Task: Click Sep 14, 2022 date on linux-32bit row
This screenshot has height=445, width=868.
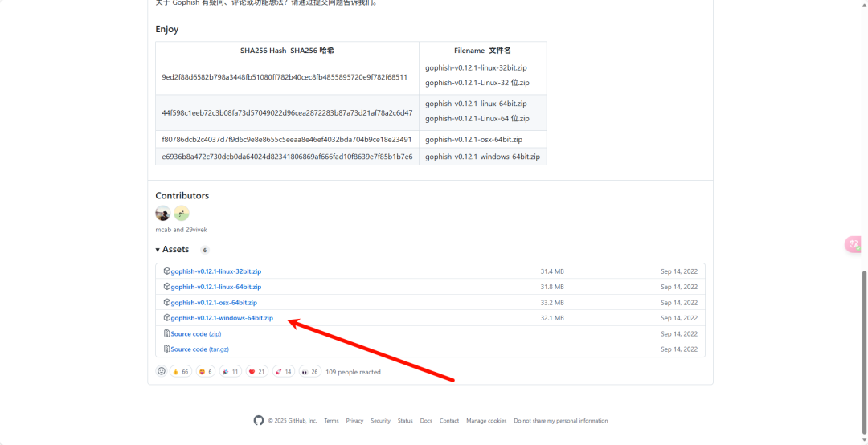Action: click(679, 271)
